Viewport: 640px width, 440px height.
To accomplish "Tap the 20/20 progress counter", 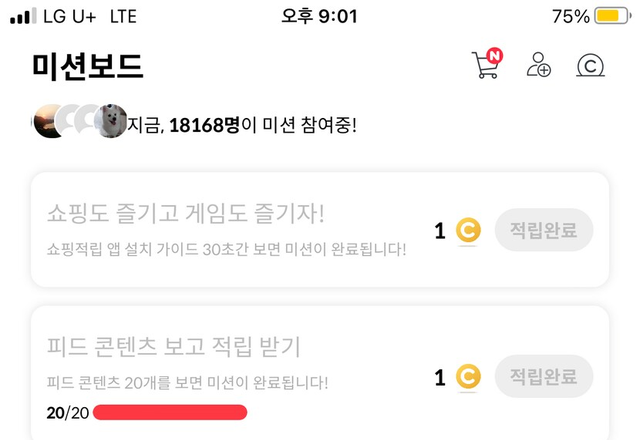I will [69, 412].
